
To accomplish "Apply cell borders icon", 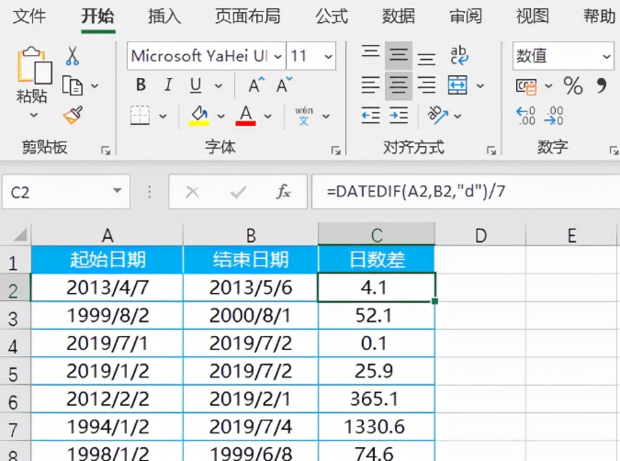I will pos(140,116).
